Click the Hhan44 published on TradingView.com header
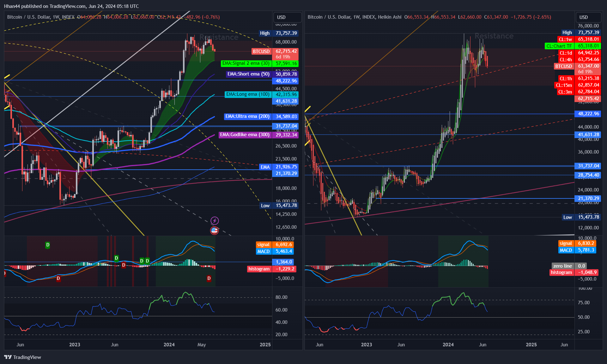 71,6
